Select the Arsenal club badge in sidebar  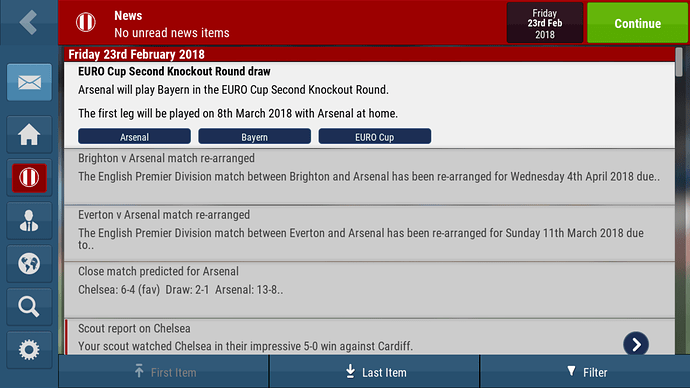[x=29, y=177]
